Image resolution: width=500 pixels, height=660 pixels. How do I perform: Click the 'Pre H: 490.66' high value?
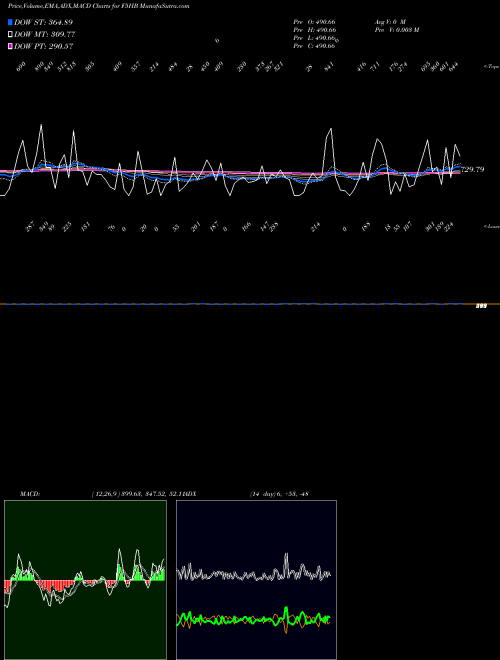coord(314,30)
